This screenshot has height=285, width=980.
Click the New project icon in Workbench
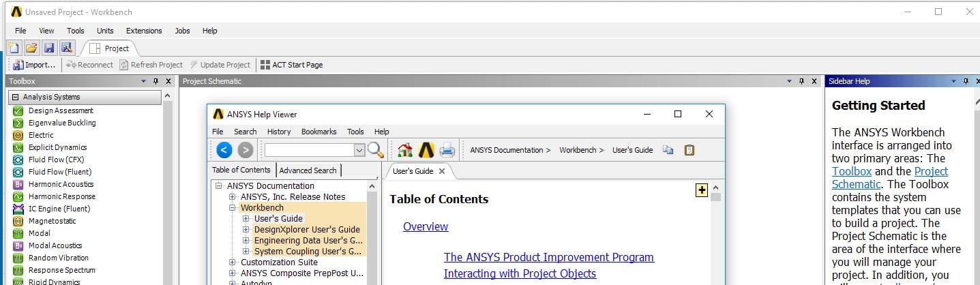(14, 48)
